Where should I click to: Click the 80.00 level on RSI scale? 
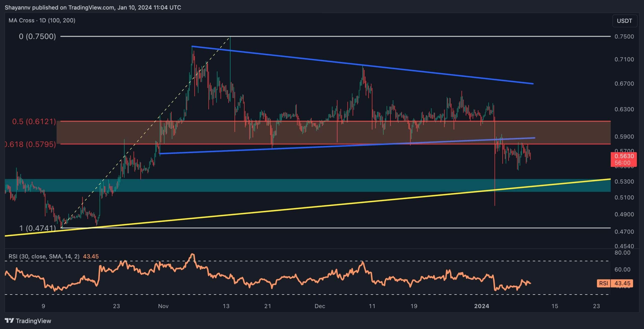pyautogui.click(x=622, y=252)
